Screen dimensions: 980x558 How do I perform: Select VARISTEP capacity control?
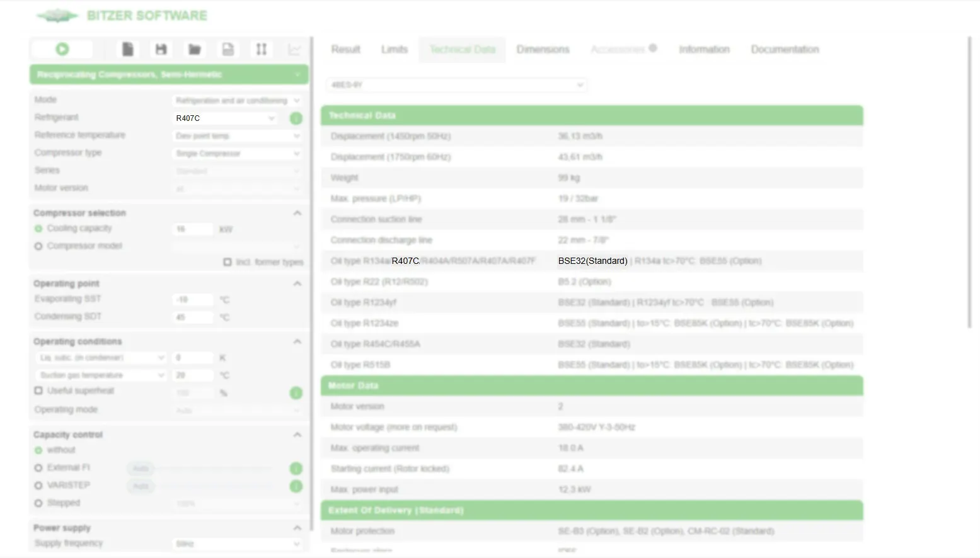(38, 486)
